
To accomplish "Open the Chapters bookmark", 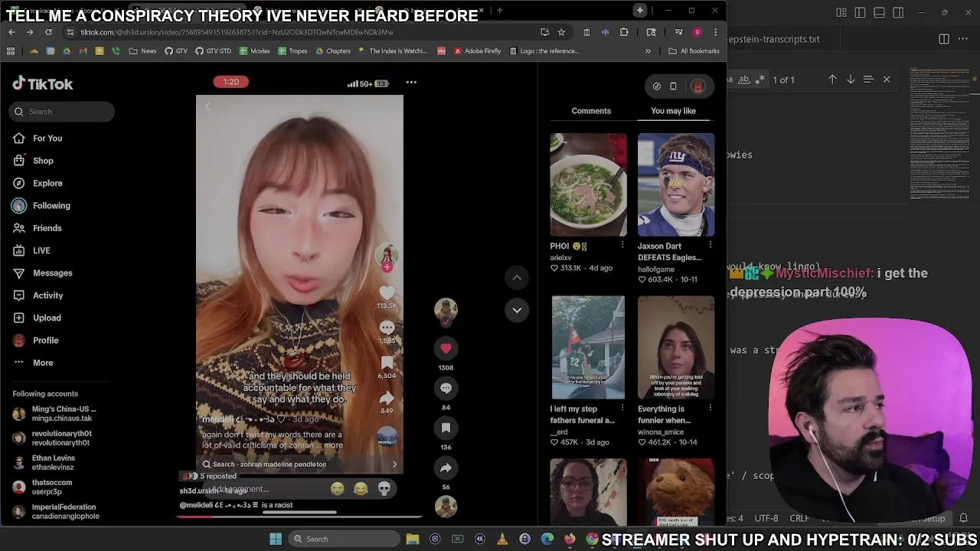I will click(x=333, y=51).
